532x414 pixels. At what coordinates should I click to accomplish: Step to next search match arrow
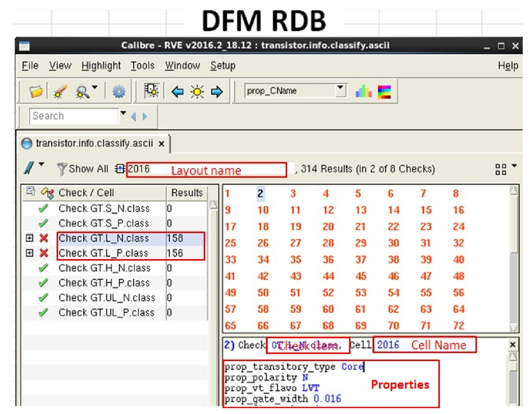145,117
